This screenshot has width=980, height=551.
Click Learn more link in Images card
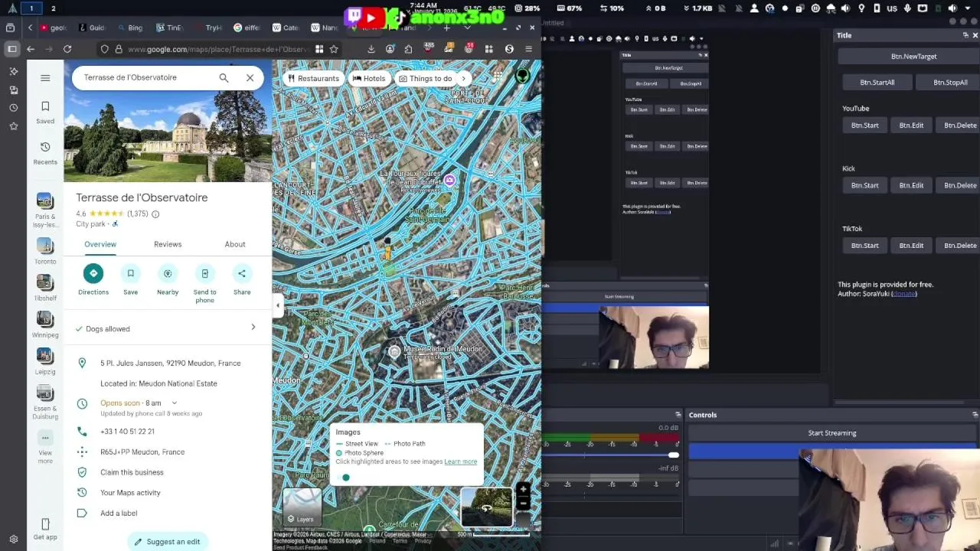460,461
